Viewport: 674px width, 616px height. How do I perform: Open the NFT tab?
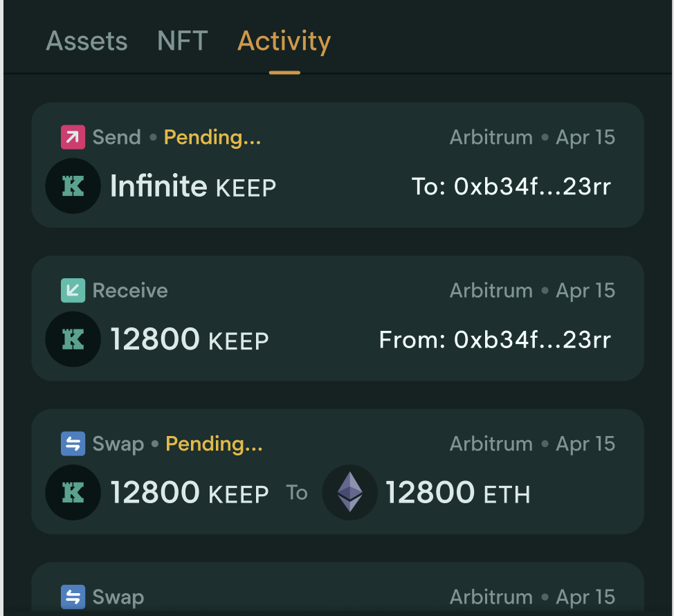pos(182,42)
